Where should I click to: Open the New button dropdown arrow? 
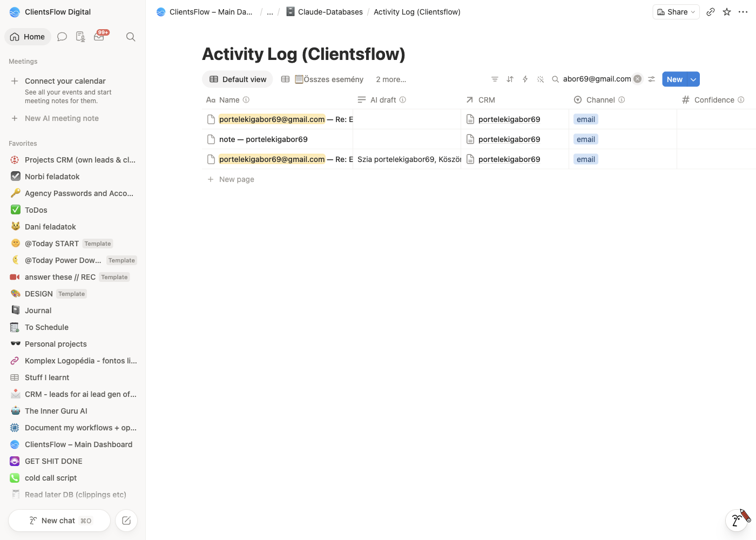point(693,79)
